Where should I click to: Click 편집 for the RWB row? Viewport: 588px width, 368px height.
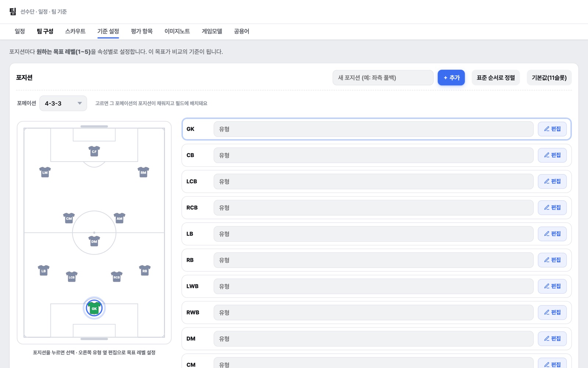point(552,312)
